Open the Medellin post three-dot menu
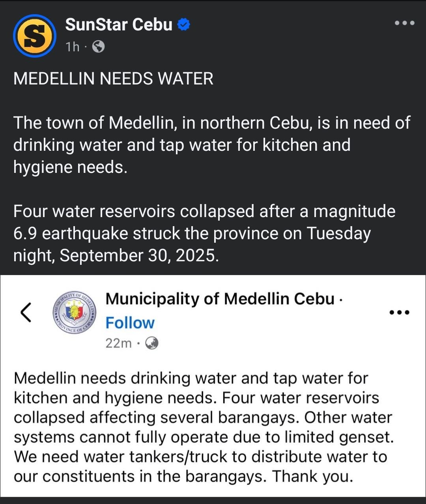426x504 pixels. [399, 313]
